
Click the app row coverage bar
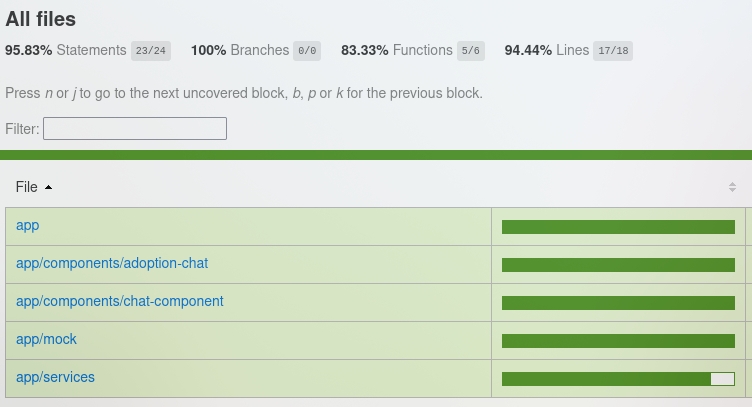pyautogui.click(x=618, y=227)
